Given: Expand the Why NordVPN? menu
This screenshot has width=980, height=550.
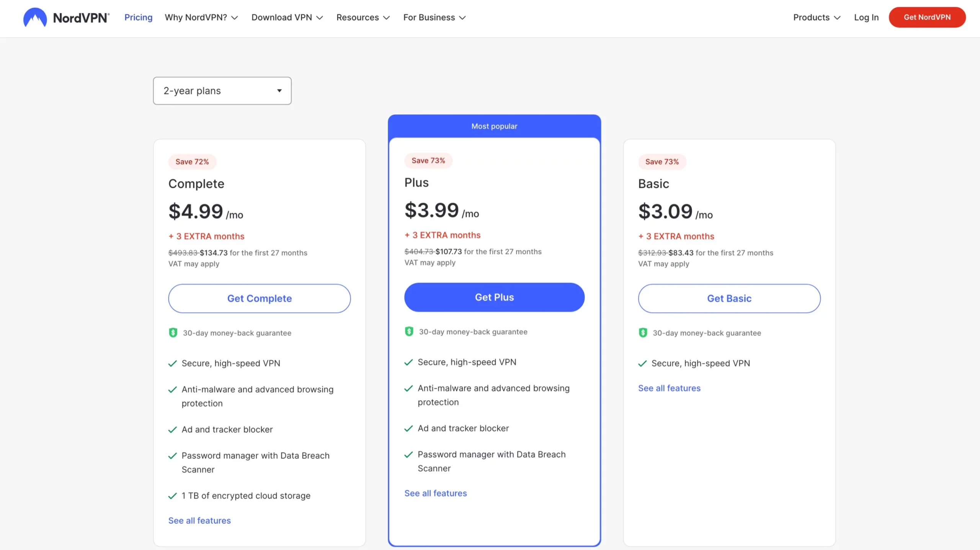Looking at the screenshot, I should pos(201,17).
